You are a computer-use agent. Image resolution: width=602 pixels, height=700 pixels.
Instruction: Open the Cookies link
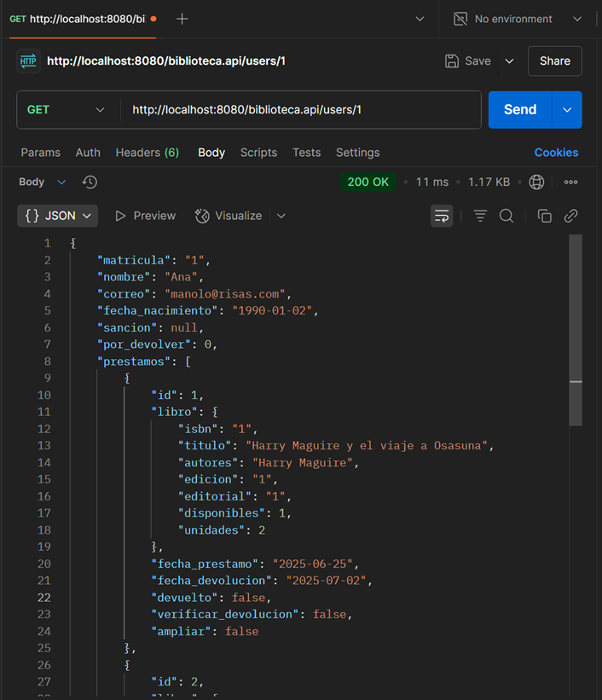click(x=557, y=153)
